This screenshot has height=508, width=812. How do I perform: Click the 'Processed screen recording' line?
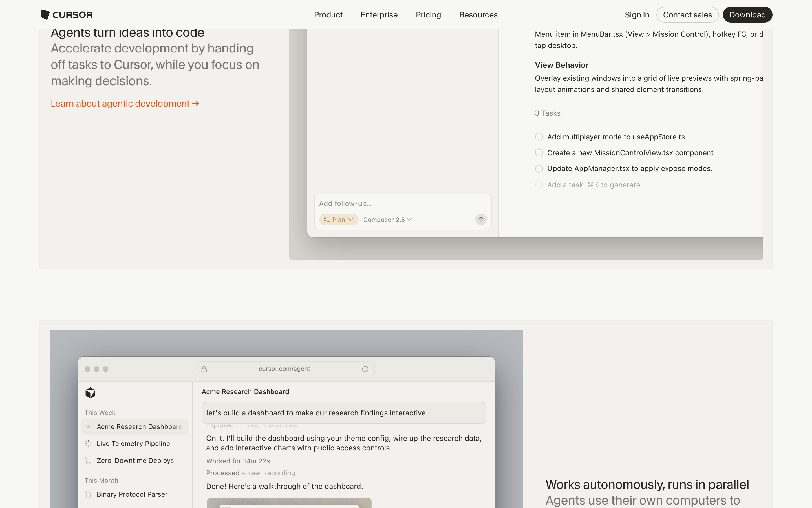click(251, 473)
